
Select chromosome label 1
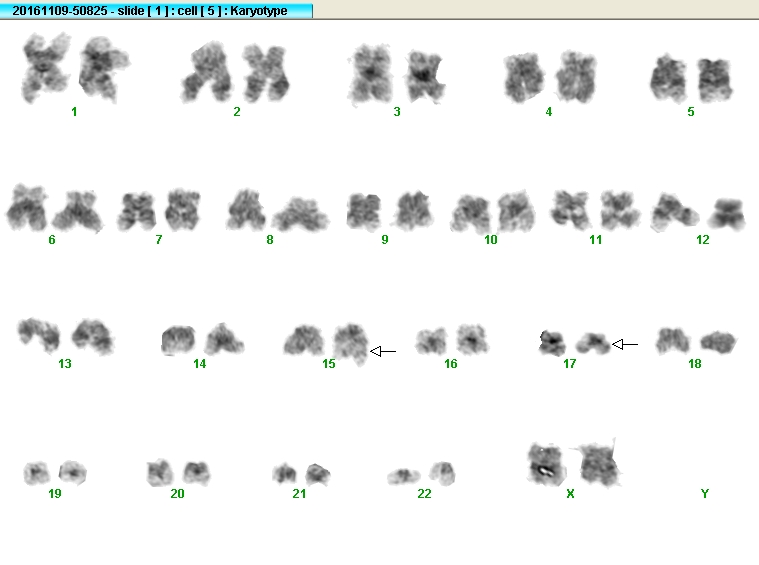click(74, 112)
